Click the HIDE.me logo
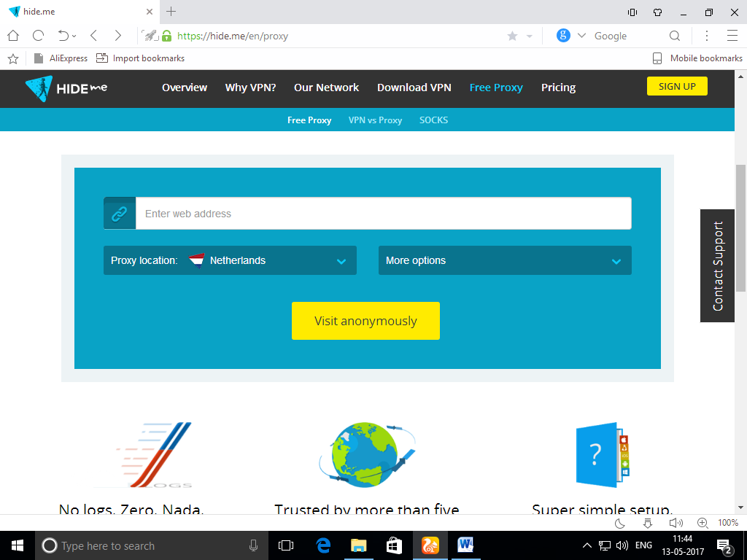747x560 pixels. click(66, 88)
